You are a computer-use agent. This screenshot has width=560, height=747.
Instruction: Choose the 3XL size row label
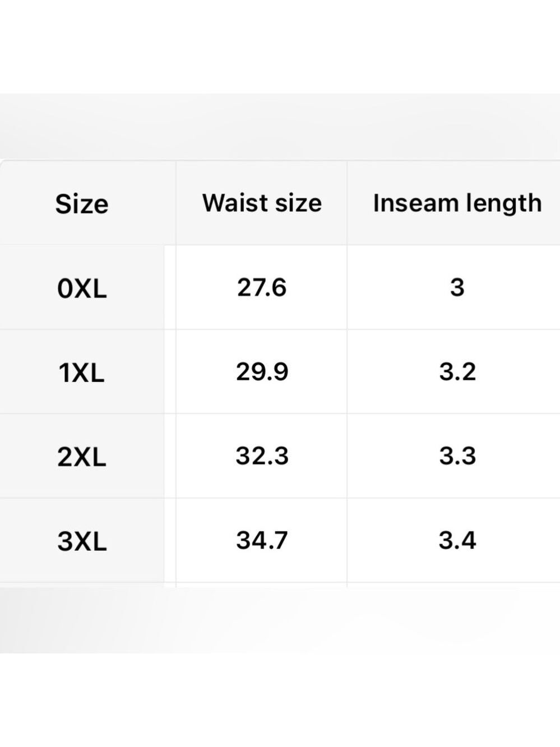click(x=82, y=541)
